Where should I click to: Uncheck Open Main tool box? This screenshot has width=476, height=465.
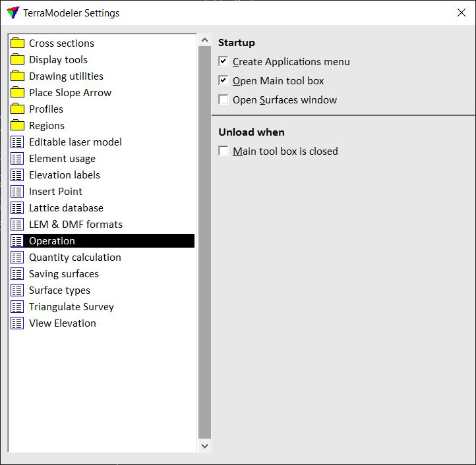point(224,81)
